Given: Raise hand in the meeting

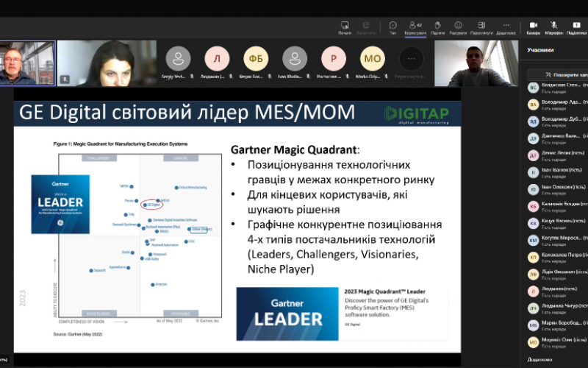Looking at the screenshot, I should click(x=437, y=28).
